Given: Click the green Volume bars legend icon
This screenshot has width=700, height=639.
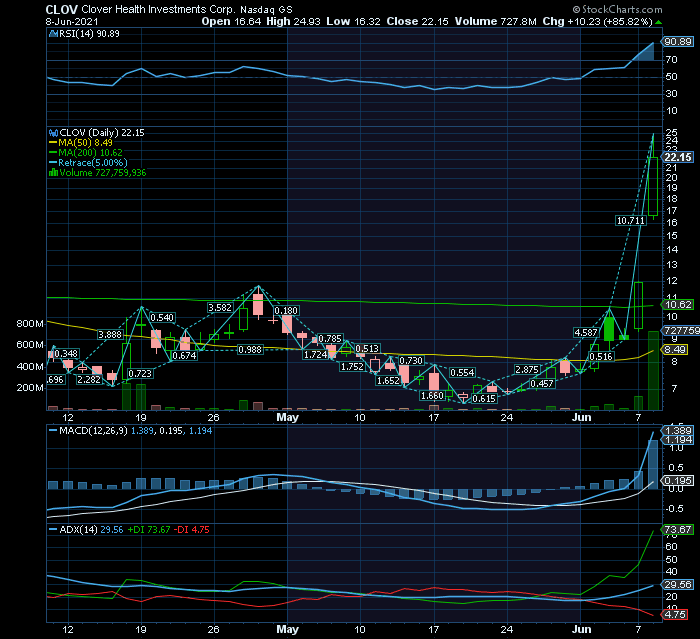Looking at the screenshot, I should coord(54,173).
